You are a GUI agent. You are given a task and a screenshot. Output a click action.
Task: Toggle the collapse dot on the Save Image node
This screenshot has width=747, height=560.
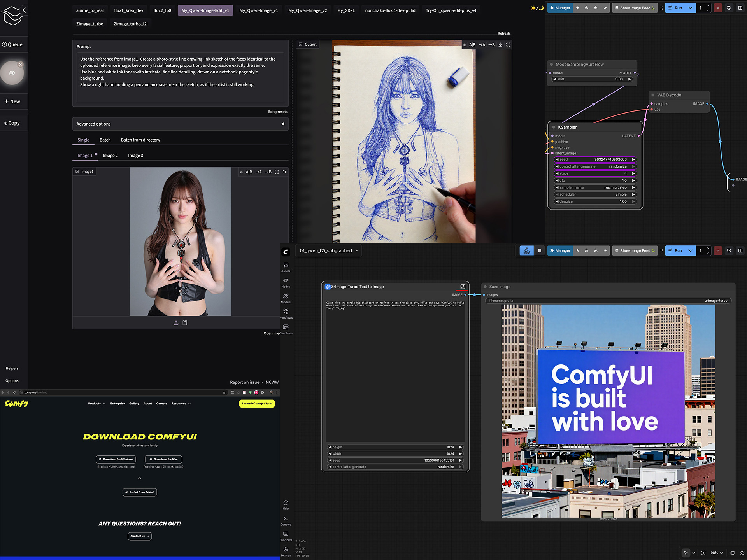click(x=485, y=287)
